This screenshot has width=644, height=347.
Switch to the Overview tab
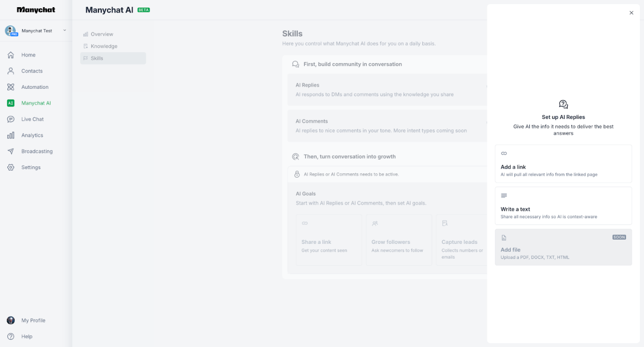coord(102,34)
